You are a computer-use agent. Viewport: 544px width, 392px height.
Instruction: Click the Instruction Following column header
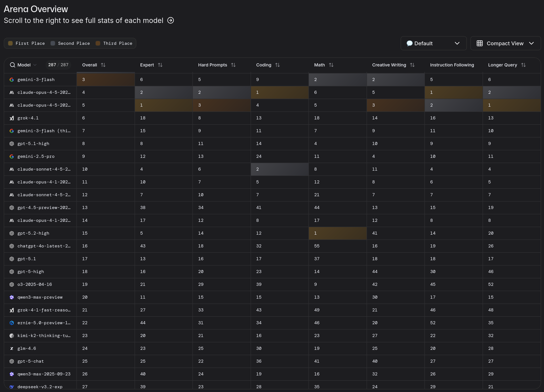click(x=452, y=65)
